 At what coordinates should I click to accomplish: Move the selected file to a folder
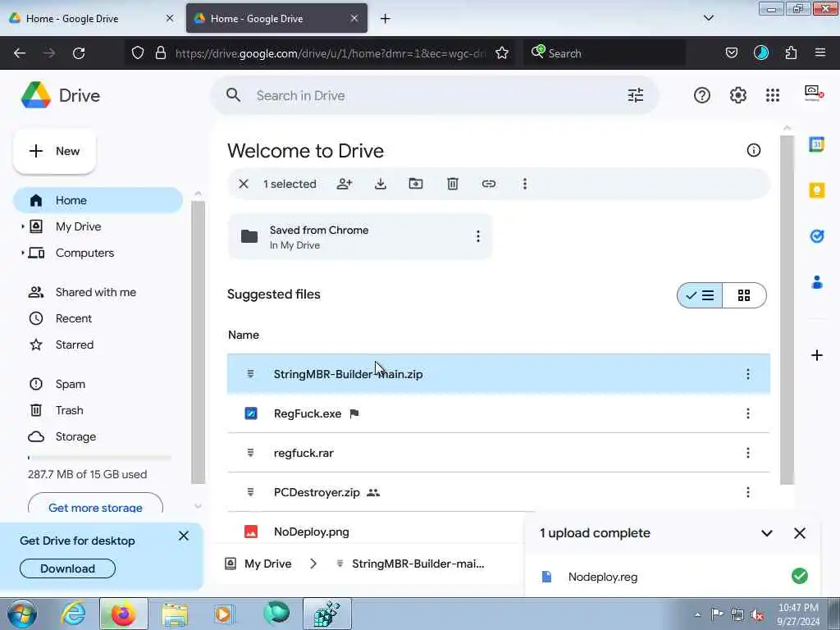[416, 184]
